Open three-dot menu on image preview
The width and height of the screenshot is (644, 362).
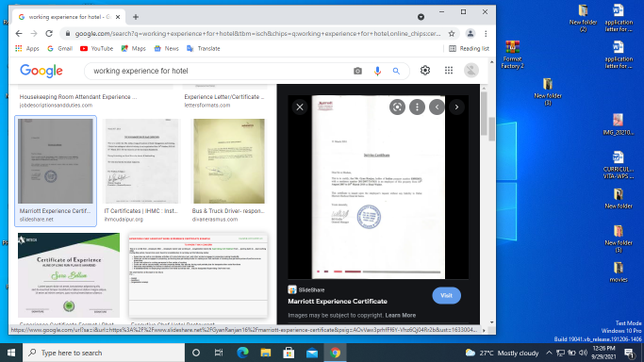(x=417, y=107)
